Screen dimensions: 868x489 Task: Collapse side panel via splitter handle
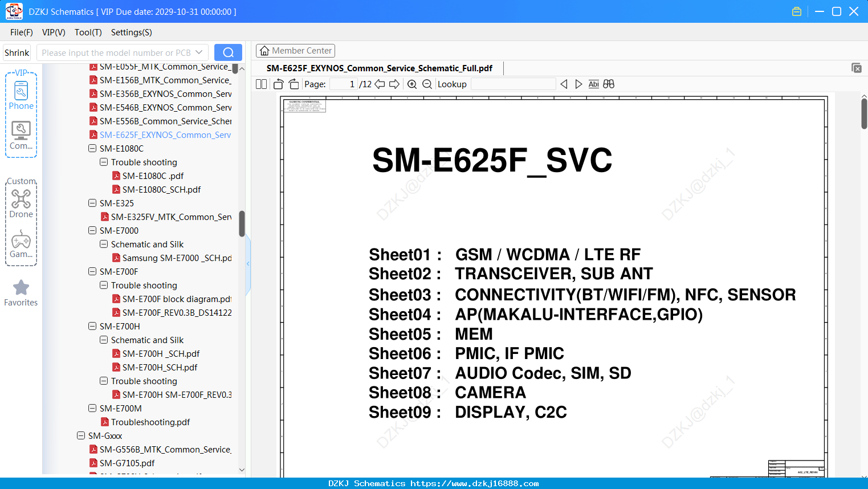click(x=248, y=263)
